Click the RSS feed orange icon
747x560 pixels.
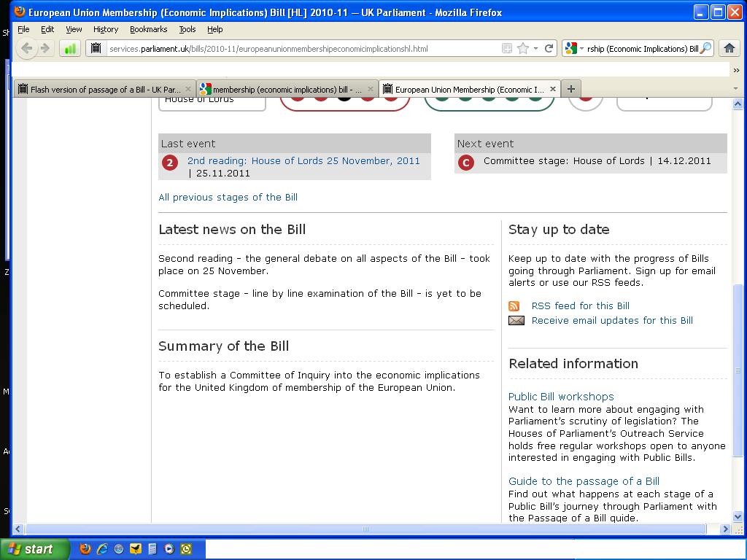pyautogui.click(x=514, y=306)
